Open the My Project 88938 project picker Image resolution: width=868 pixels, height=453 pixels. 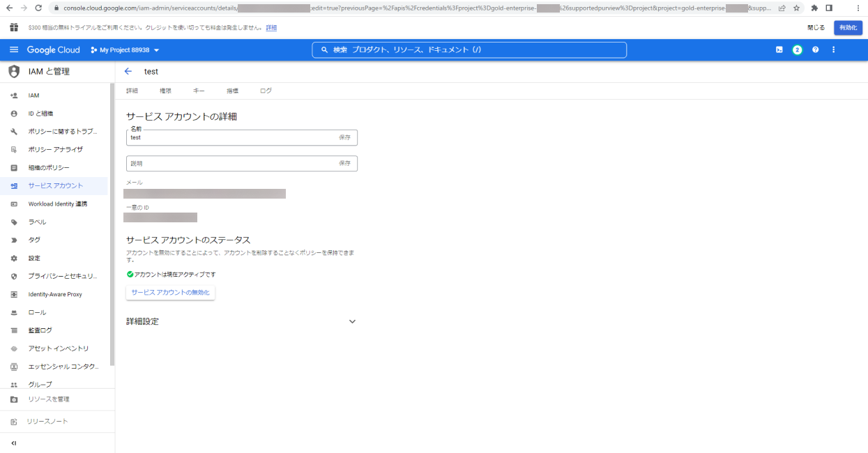[124, 49]
